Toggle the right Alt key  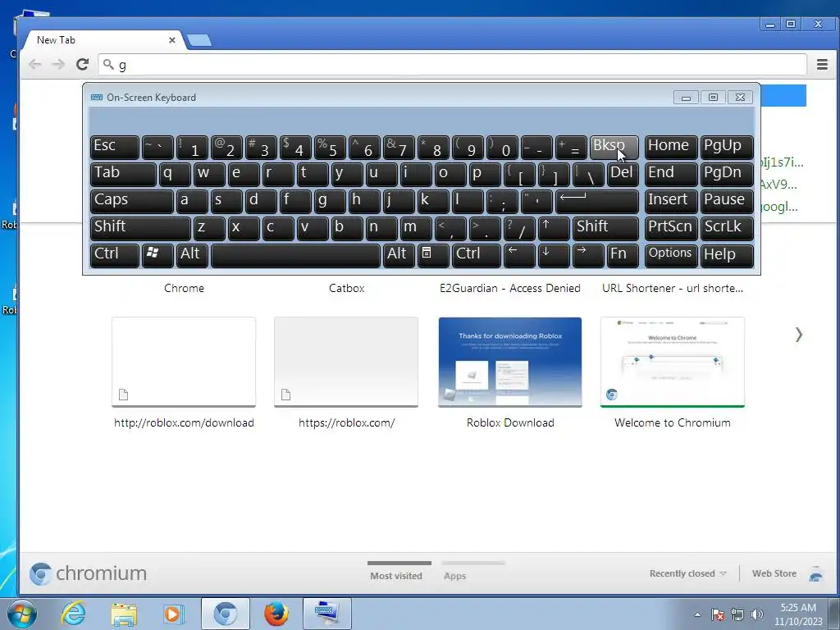pyautogui.click(x=399, y=255)
